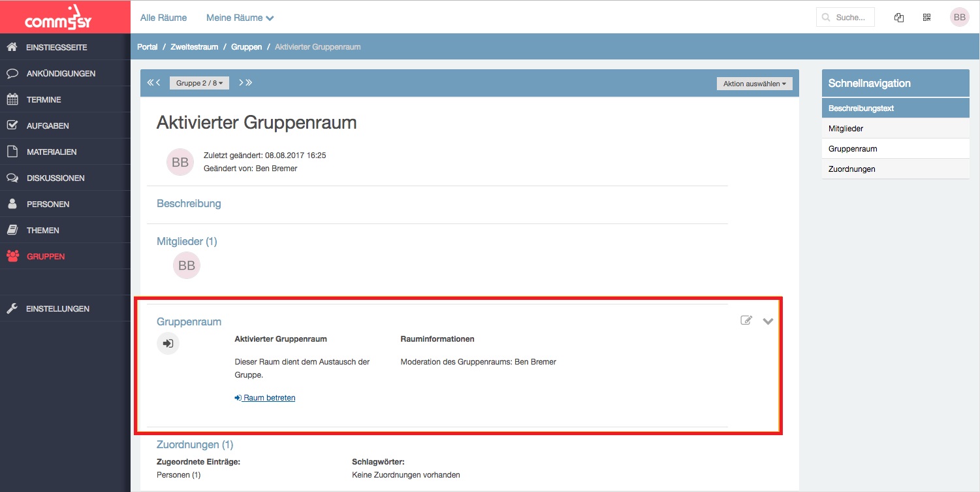This screenshot has height=492, width=980.
Task: Open Alle Räume in the top menu
Action: (x=163, y=18)
